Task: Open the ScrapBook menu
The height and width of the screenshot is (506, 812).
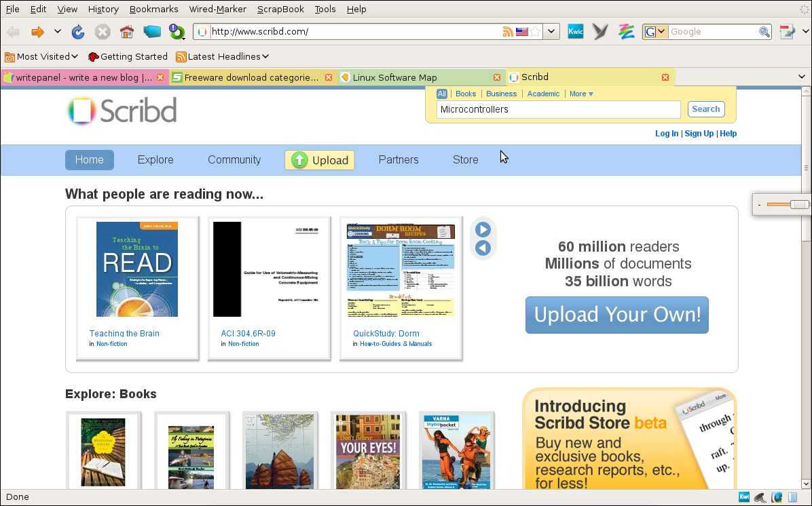Action: (280, 9)
